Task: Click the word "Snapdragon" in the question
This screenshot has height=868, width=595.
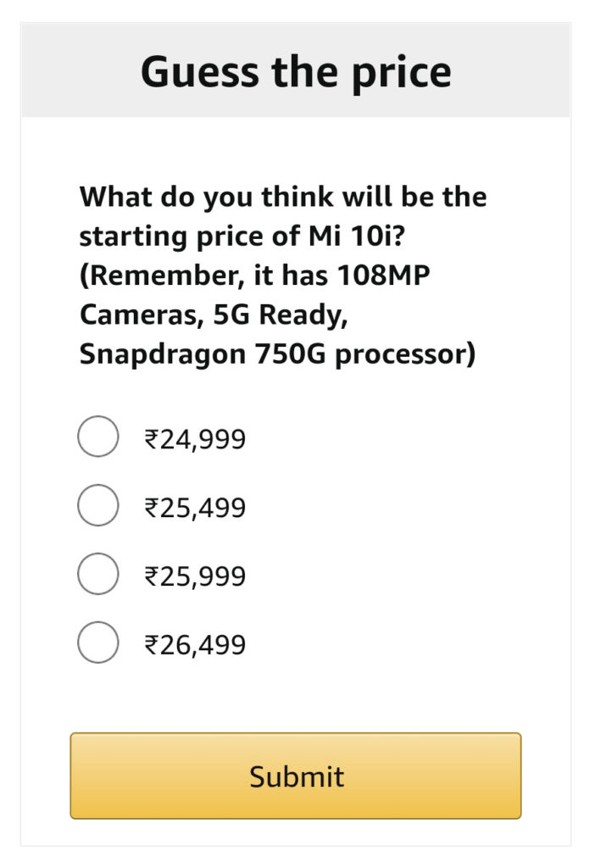Action: click(x=162, y=354)
